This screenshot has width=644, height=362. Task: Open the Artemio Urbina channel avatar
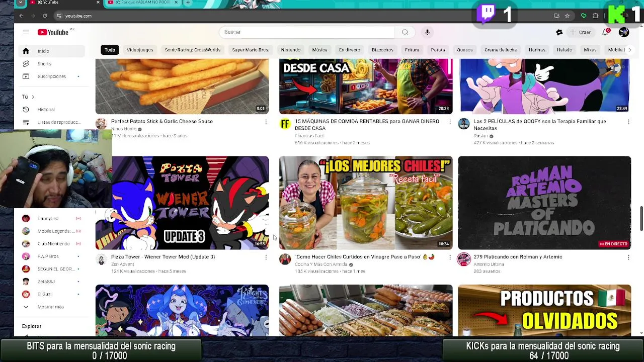464,259
